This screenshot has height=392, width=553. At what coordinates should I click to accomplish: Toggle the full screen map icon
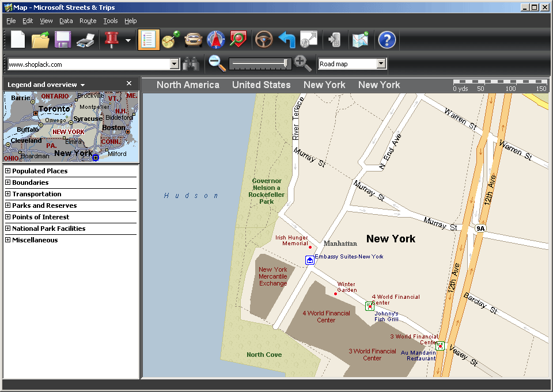point(309,39)
